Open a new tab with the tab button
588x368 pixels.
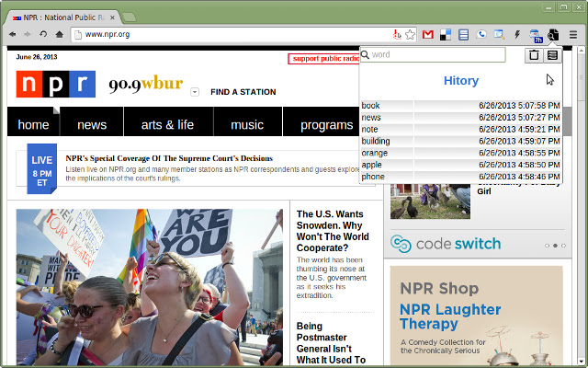coord(129,17)
